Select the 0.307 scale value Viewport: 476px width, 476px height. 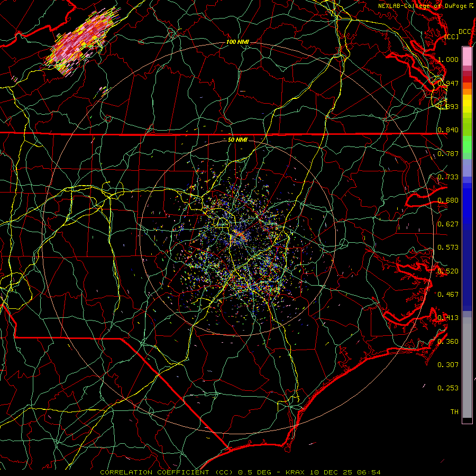click(448, 365)
